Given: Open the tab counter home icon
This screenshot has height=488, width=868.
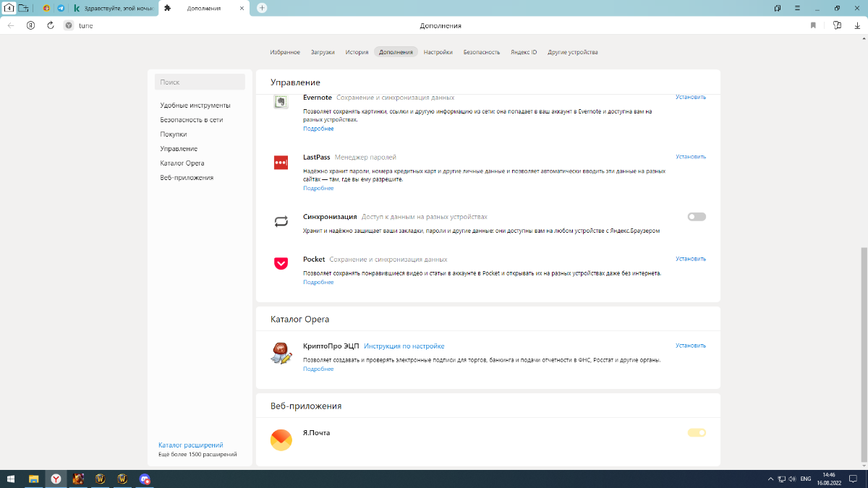Looking at the screenshot, I should pyautogui.click(x=9, y=8).
